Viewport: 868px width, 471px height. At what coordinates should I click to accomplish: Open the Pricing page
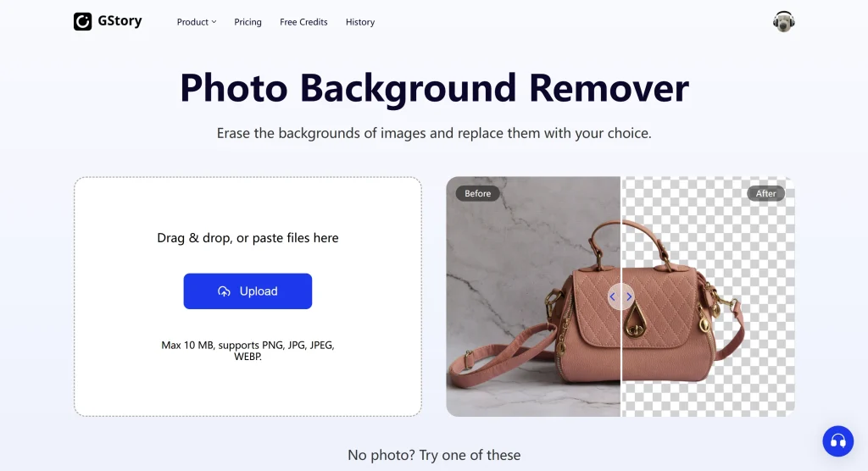coord(248,22)
